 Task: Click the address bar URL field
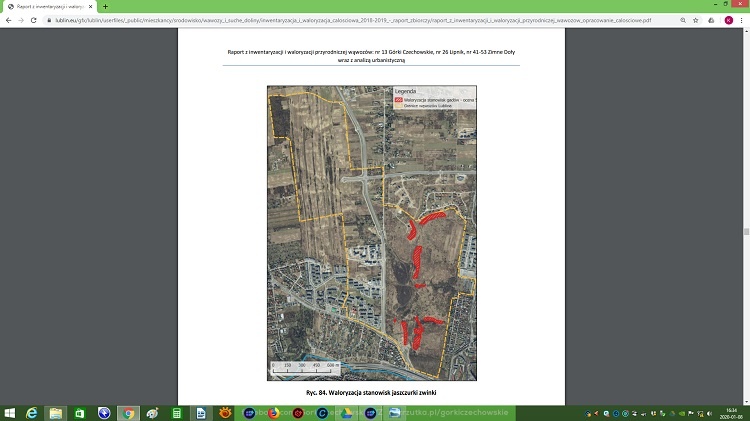350,20
